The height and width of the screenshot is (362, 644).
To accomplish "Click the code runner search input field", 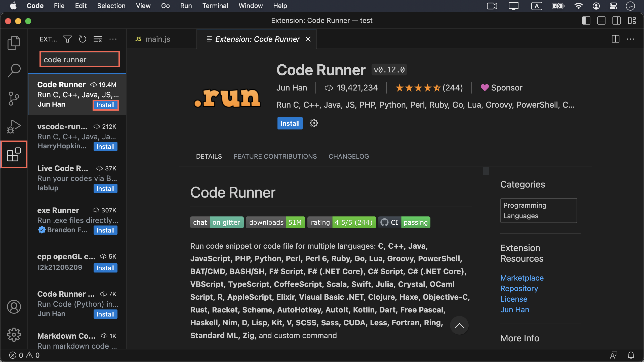I will tap(79, 60).
